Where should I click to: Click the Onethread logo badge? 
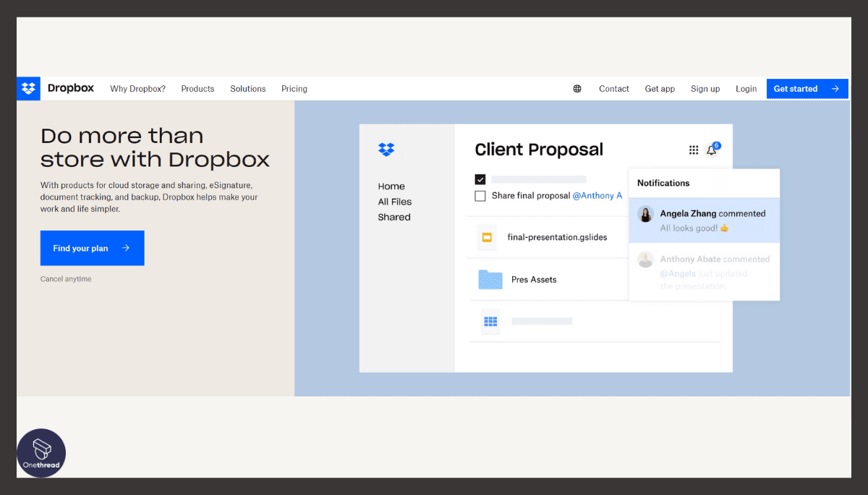(x=41, y=453)
